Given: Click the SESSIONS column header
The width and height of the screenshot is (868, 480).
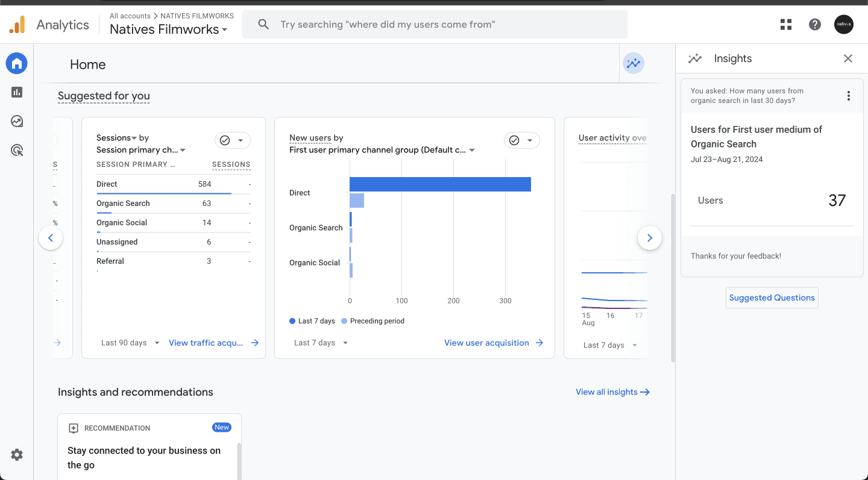Looking at the screenshot, I should pyautogui.click(x=231, y=164).
